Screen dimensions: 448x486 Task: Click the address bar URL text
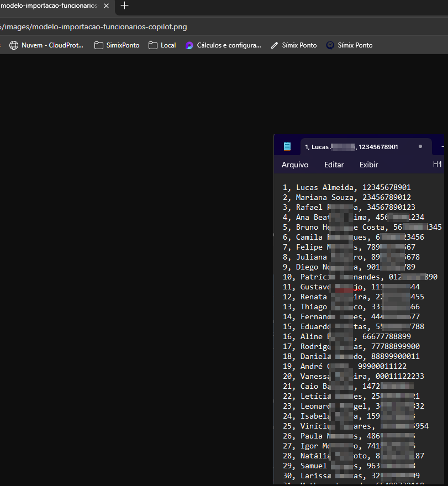click(x=93, y=27)
